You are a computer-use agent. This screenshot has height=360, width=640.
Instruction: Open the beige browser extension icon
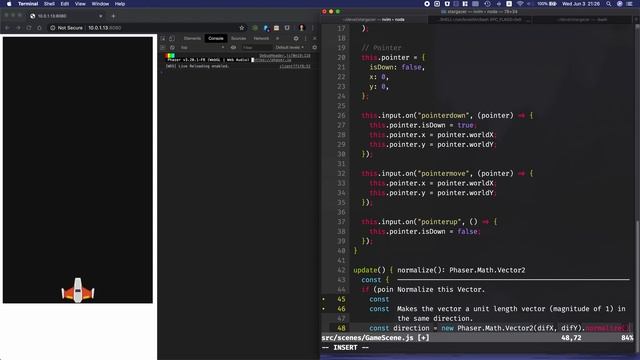pos(277,28)
